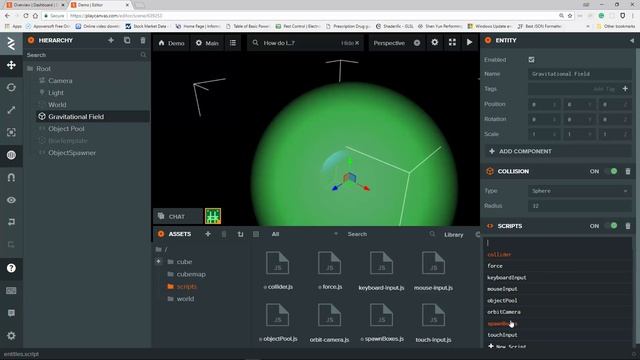Open the feedback speech bubble icon
The height and width of the screenshot is (360, 640).
click(x=11, y=313)
